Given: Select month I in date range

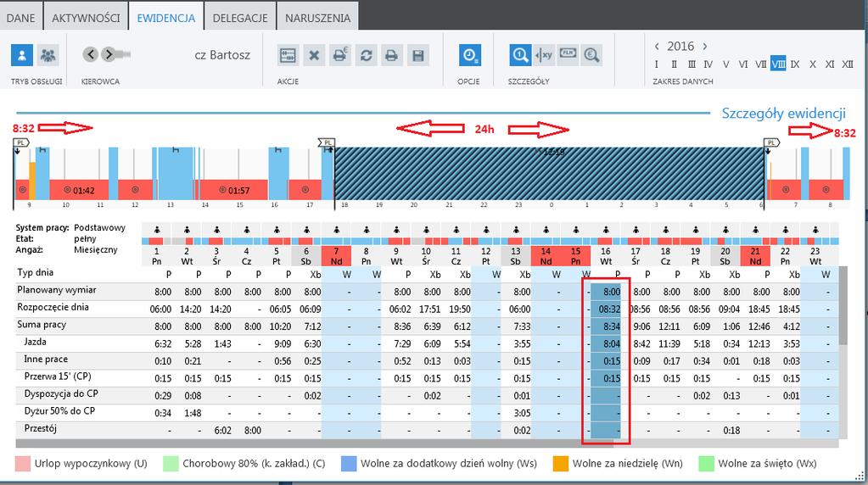Looking at the screenshot, I should (657, 64).
